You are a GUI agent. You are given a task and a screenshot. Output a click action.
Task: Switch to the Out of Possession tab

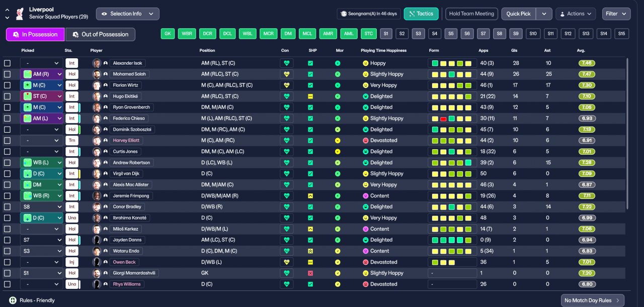[x=101, y=34]
